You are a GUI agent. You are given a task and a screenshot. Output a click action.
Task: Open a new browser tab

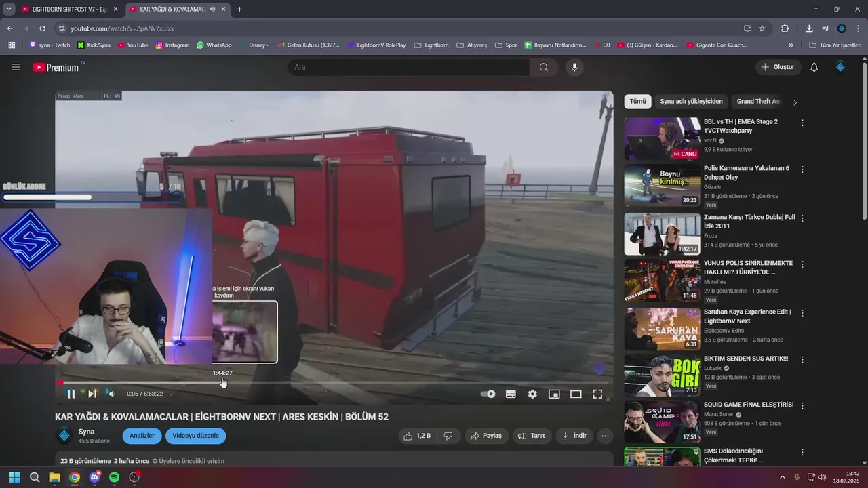pyautogui.click(x=239, y=9)
